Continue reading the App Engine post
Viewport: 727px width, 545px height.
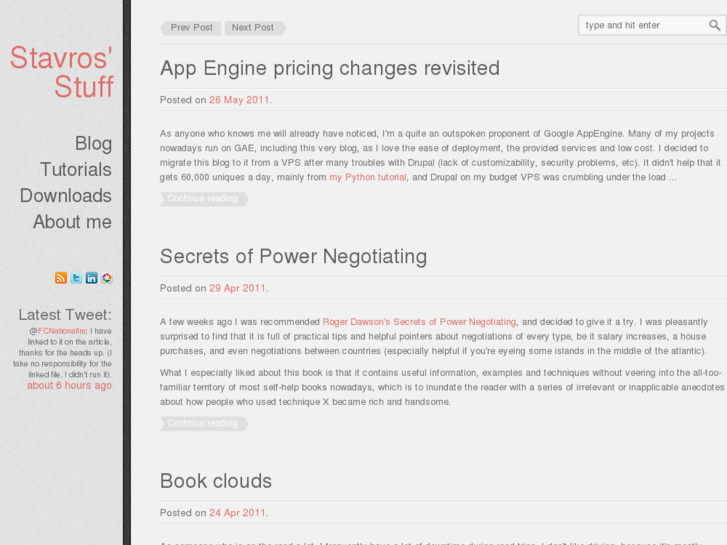(203, 199)
